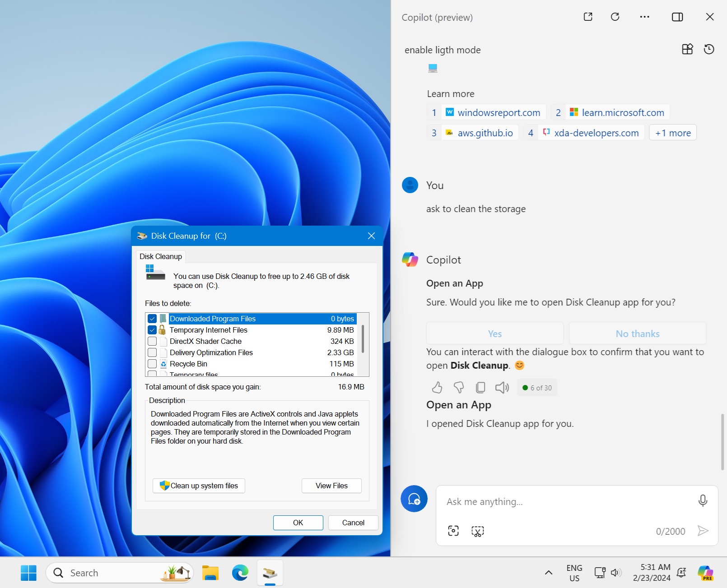Screen dimensions: 727x588
Task: Open the Windows Start menu
Action: [x=28, y=573]
